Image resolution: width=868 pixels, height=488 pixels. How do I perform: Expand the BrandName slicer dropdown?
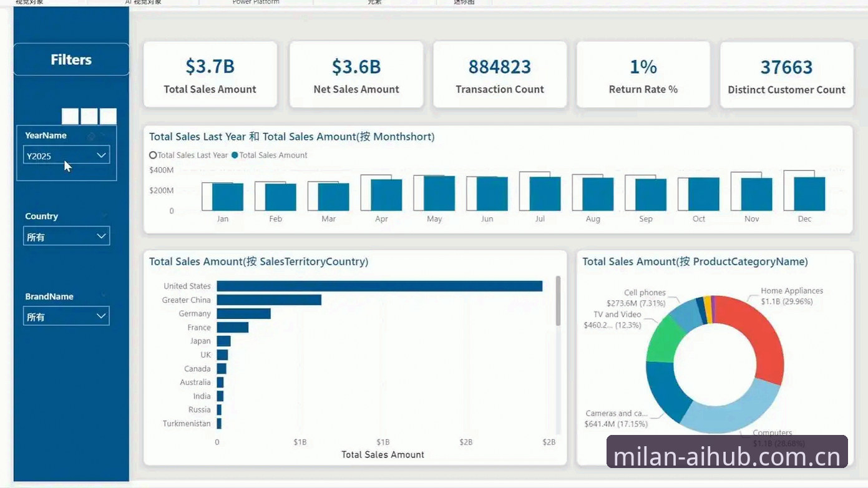click(66, 316)
